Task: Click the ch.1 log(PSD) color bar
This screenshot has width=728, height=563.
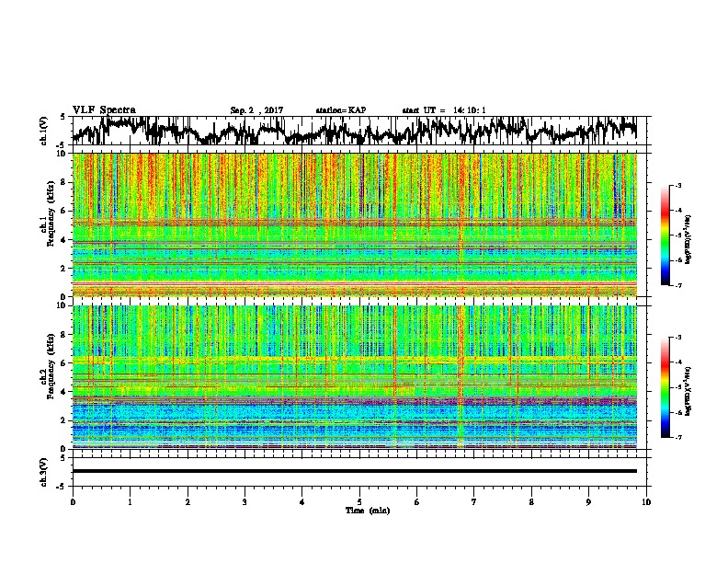Action: pyautogui.click(x=665, y=236)
